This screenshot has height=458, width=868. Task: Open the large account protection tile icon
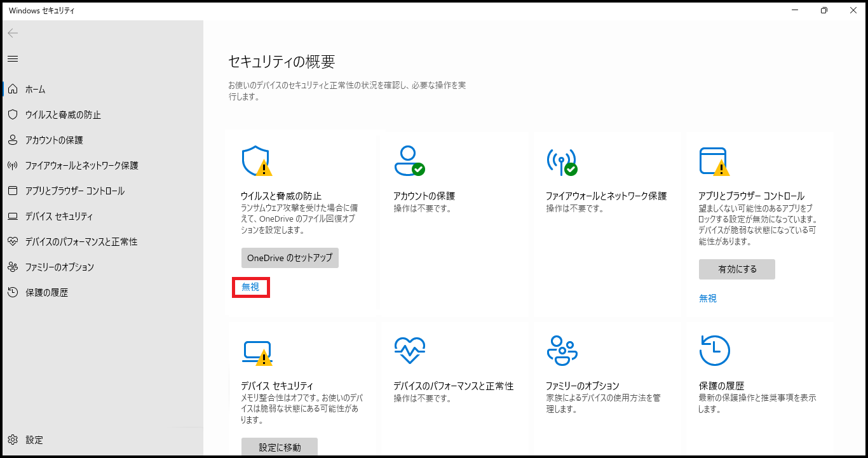tap(409, 161)
